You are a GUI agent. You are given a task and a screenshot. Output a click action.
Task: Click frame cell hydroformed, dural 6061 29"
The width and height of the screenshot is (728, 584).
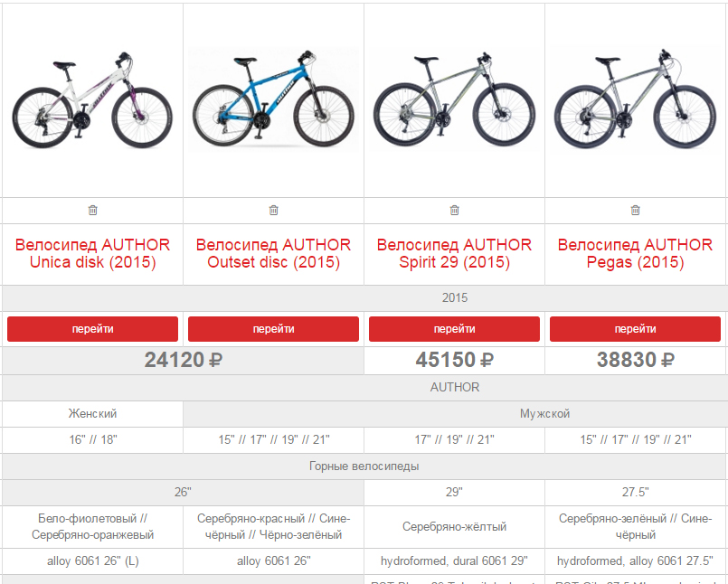[454, 560]
